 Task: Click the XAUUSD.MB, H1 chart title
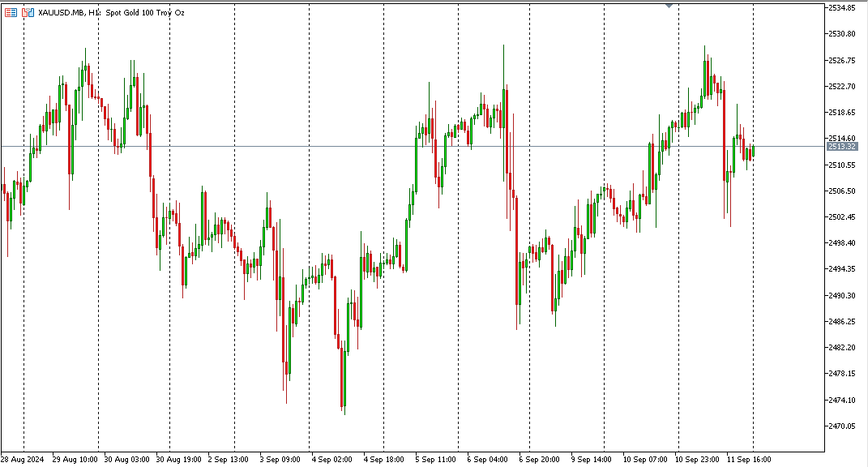69,12
